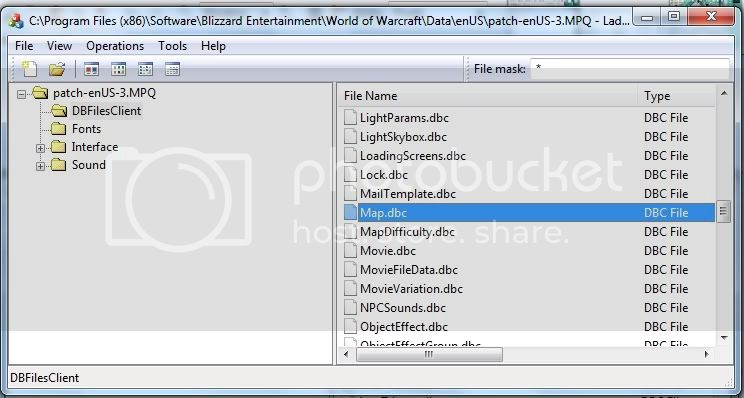Viewport: 744px width, 398px height.
Task: Select Lock.dbc file
Action: 384,175
